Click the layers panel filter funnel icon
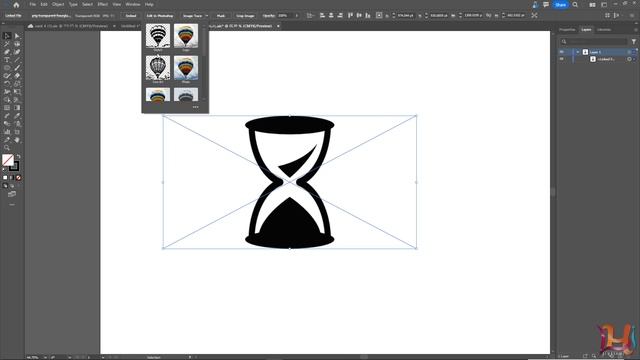The image size is (640, 360). pyautogui.click(x=633, y=42)
